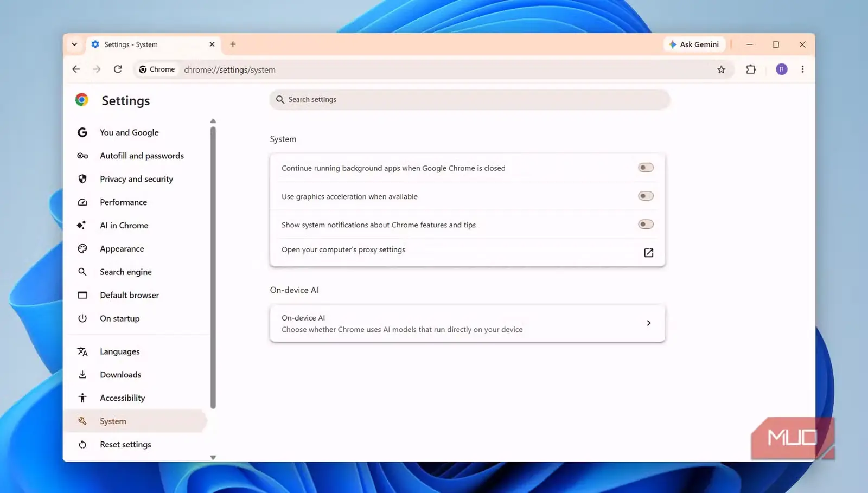
Task: Click the speedometer icon for Performance
Action: (x=82, y=202)
